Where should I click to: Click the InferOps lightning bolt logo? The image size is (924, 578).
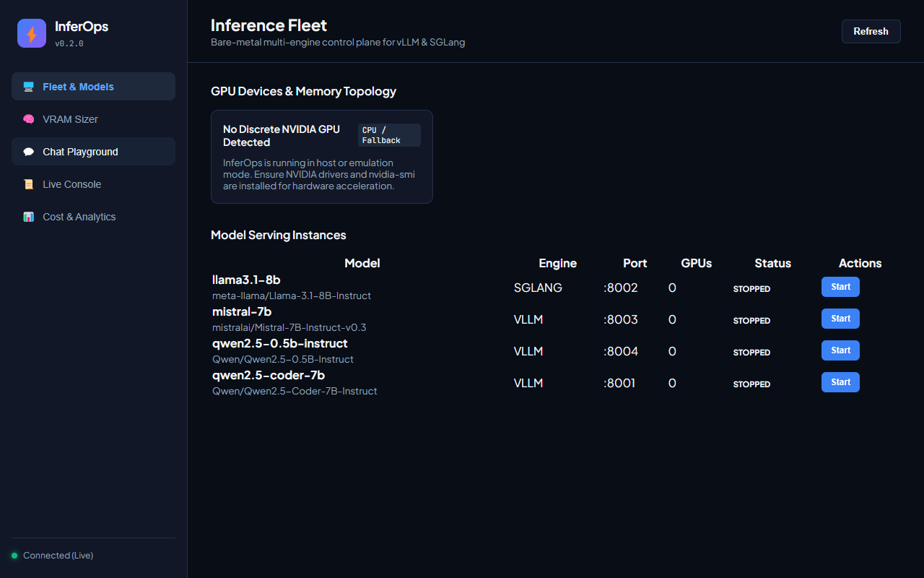32,33
